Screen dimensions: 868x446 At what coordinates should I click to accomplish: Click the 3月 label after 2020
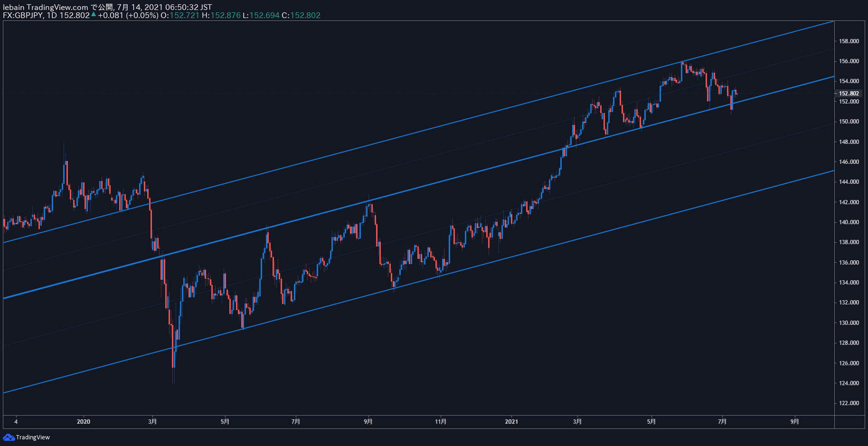click(x=152, y=422)
